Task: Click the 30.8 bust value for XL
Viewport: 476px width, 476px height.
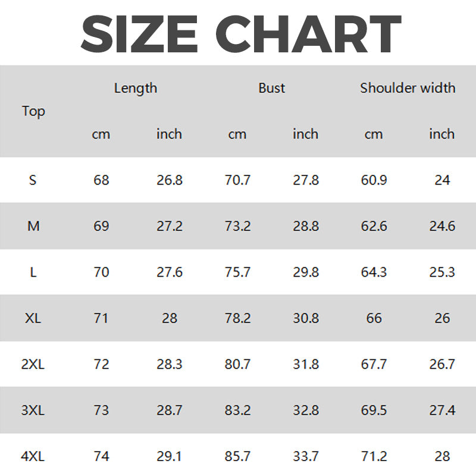Action: [305, 318]
